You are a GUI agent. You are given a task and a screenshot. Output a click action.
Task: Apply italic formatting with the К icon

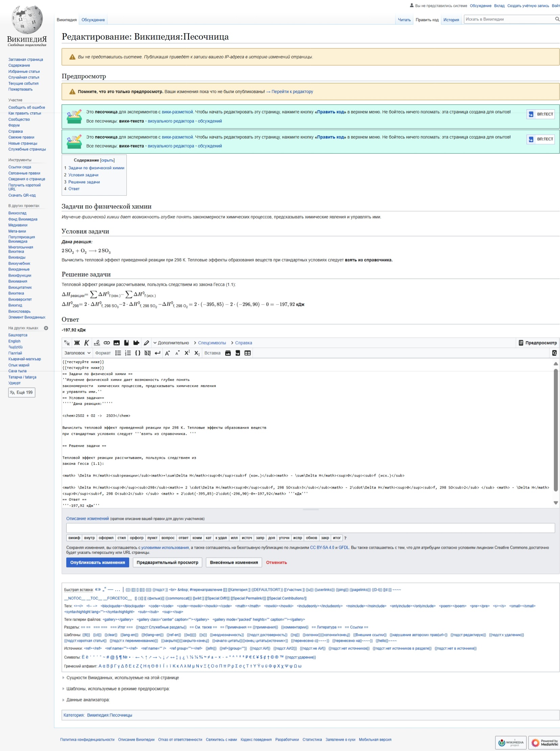pyautogui.click(x=87, y=343)
